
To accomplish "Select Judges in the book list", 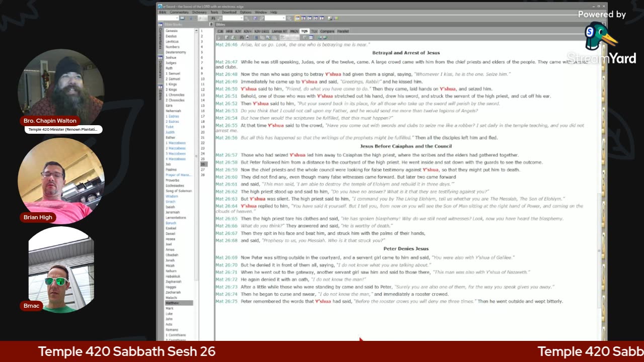I will point(171,63).
